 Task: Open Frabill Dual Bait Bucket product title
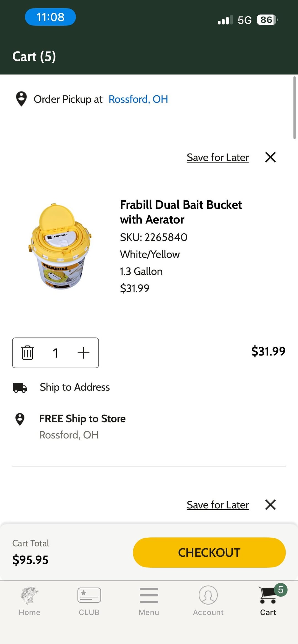tap(181, 212)
